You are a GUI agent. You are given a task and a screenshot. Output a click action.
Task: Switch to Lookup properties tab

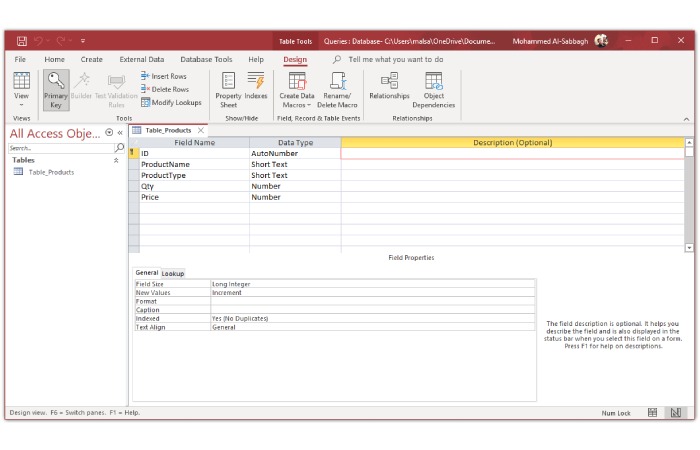coord(173,273)
